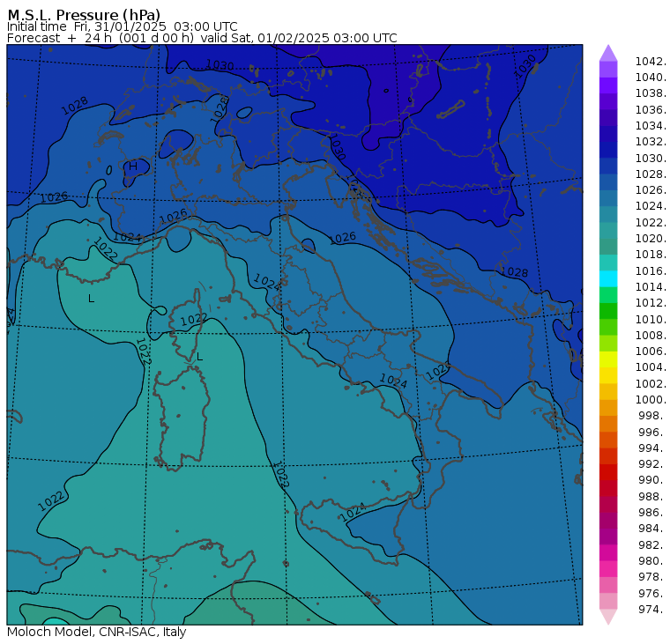Click the "976." colorbar label

(652, 593)
